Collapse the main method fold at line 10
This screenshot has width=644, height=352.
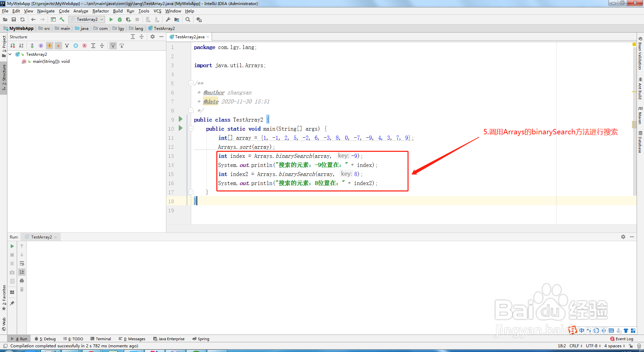191,128
